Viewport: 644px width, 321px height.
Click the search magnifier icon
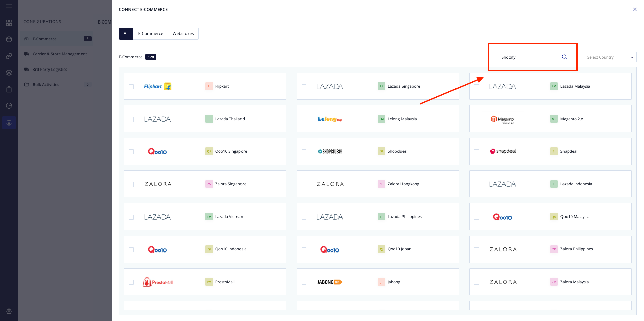click(565, 57)
